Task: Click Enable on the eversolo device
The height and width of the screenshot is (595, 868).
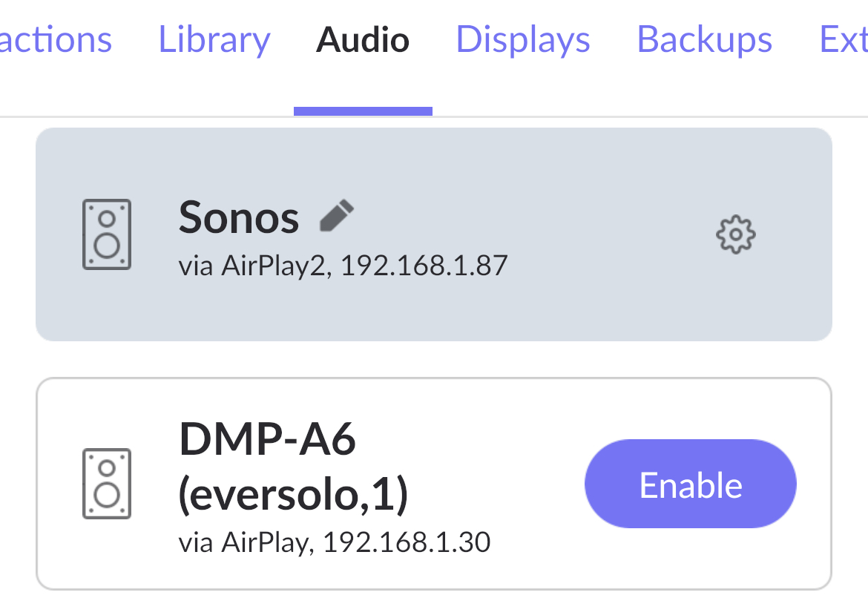Action: 690,483
